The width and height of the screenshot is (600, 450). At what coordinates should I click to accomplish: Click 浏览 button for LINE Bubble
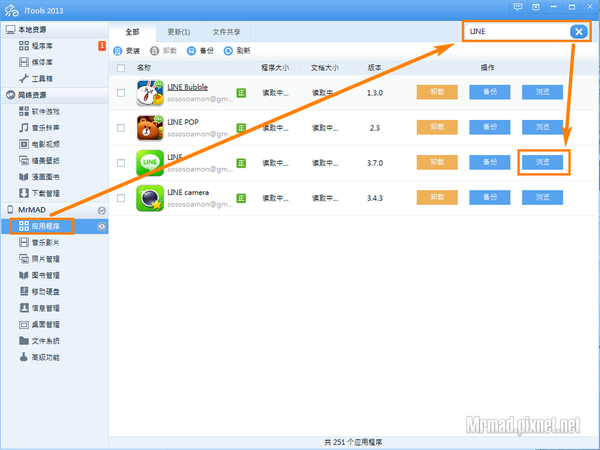[543, 92]
